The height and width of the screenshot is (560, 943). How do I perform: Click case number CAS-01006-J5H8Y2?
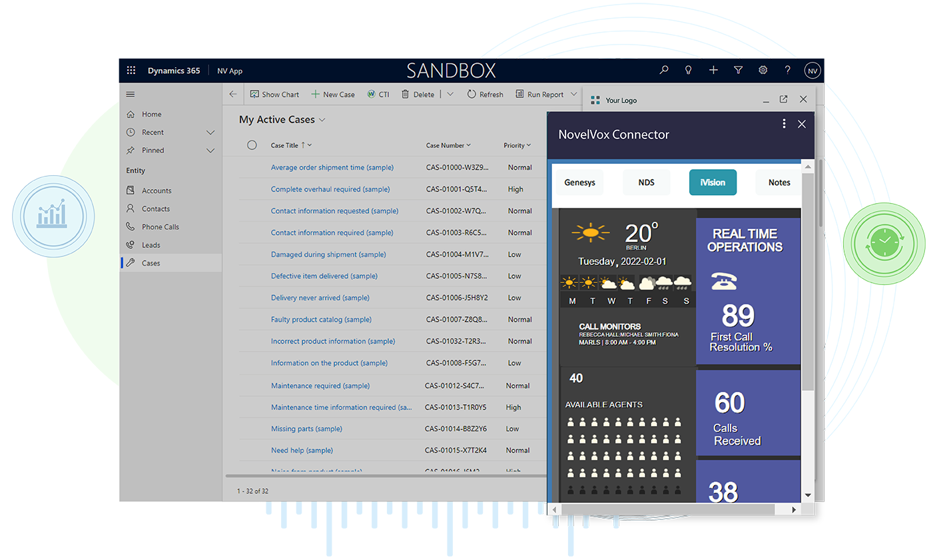pos(457,298)
